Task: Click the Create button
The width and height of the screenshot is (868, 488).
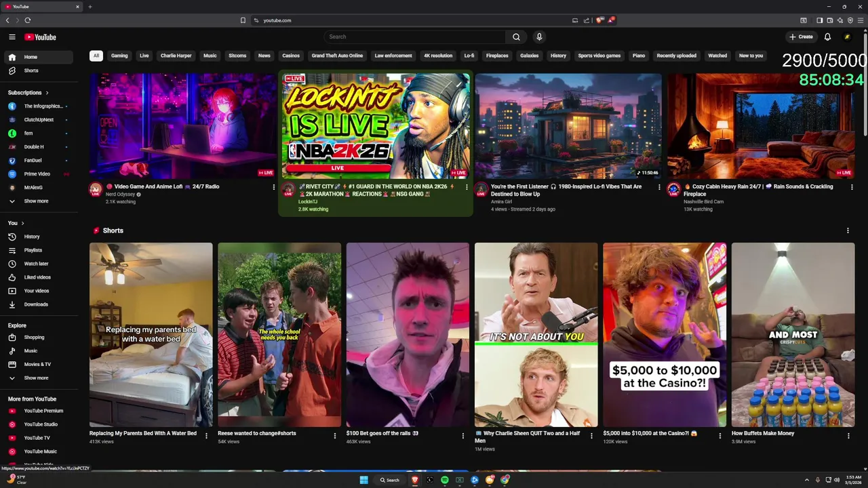Action: click(x=801, y=37)
